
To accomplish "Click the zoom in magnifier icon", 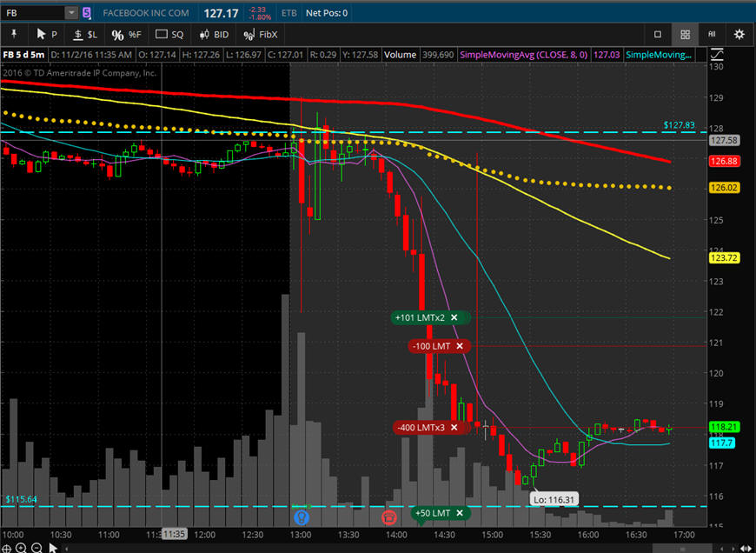I will (21, 548).
